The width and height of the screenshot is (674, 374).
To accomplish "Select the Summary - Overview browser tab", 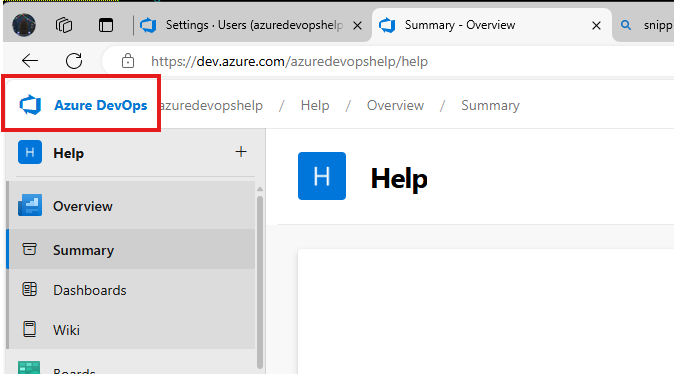I will (491, 25).
